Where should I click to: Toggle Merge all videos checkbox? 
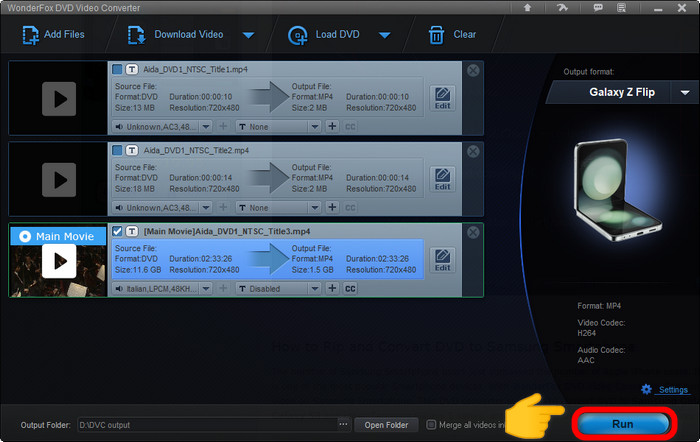tap(431, 425)
